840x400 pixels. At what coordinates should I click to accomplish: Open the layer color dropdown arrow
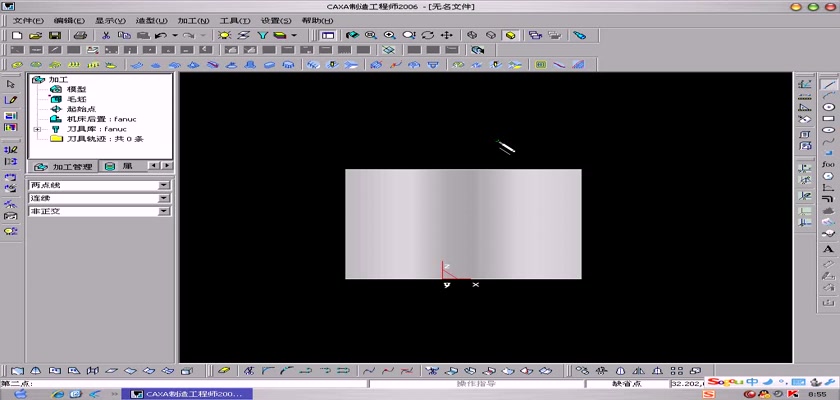pos(294,35)
